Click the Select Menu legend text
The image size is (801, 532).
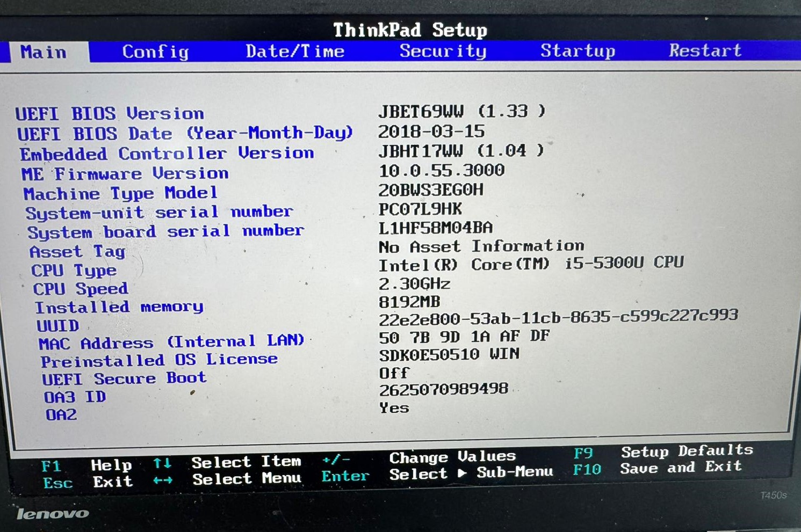[x=247, y=478]
